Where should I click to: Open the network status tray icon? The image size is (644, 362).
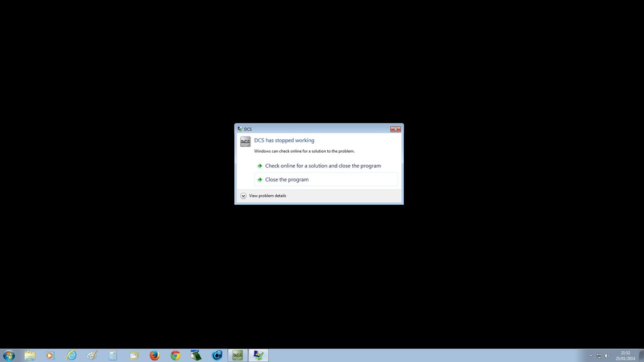[x=599, y=356]
